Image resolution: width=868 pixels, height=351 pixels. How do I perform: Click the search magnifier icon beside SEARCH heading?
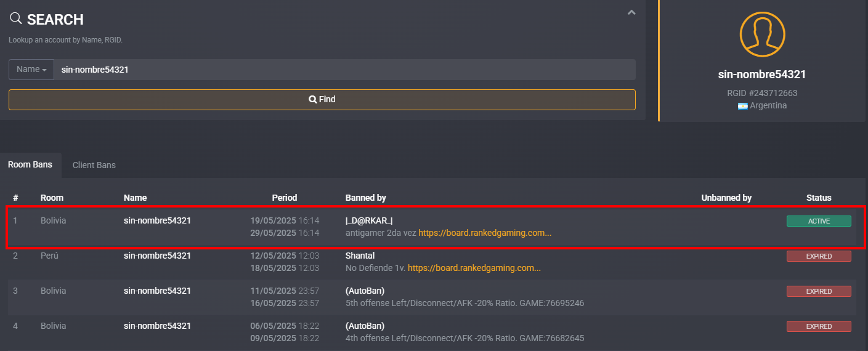tap(16, 18)
